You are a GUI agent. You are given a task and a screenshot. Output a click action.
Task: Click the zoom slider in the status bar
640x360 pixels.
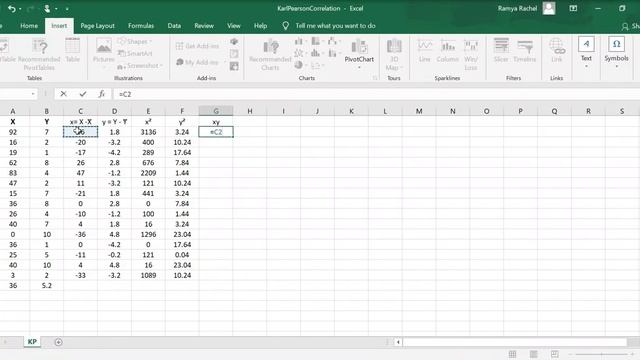pyautogui.click(x=601, y=354)
